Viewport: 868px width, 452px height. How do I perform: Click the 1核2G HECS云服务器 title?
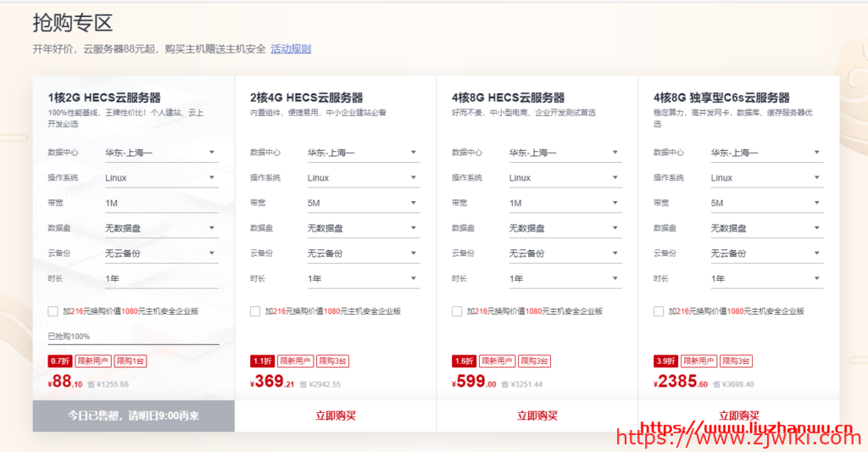click(x=104, y=98)
